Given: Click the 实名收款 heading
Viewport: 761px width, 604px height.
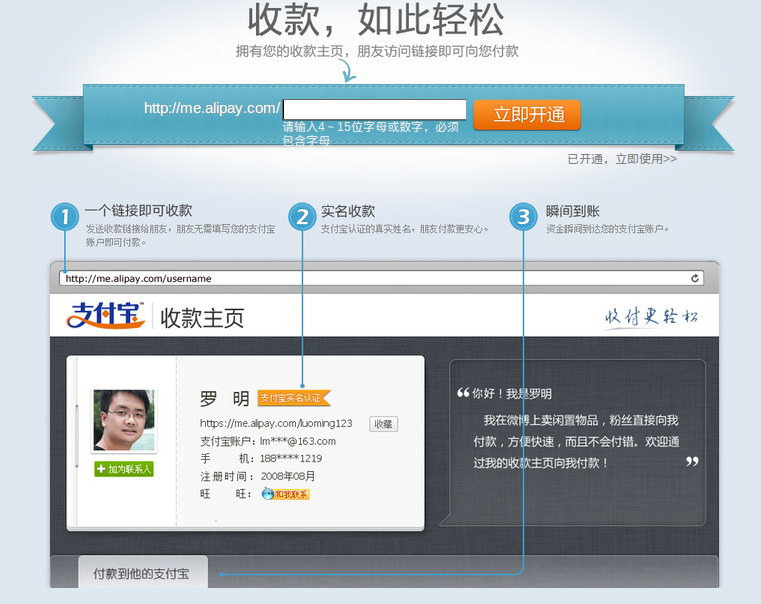Looking at the screenshot, I should 348,212.
